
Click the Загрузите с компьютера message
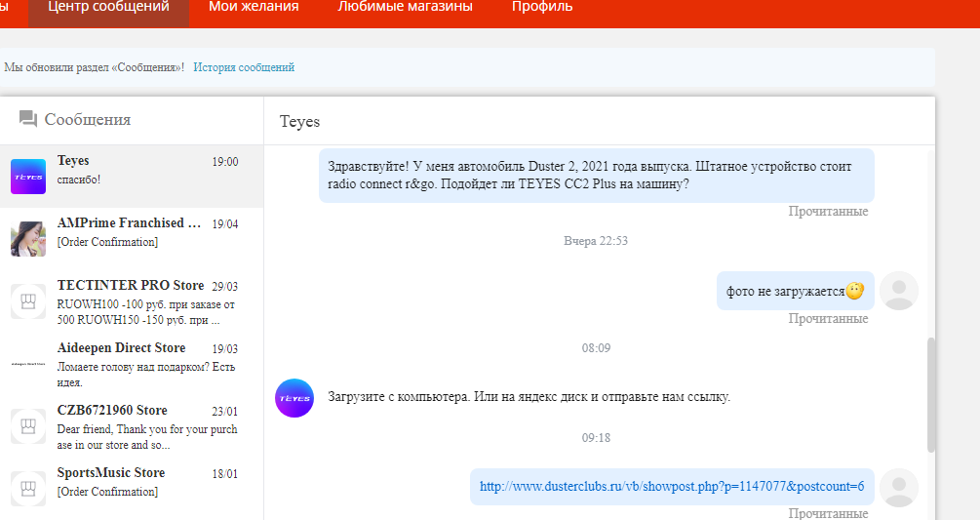click(529, 397)
